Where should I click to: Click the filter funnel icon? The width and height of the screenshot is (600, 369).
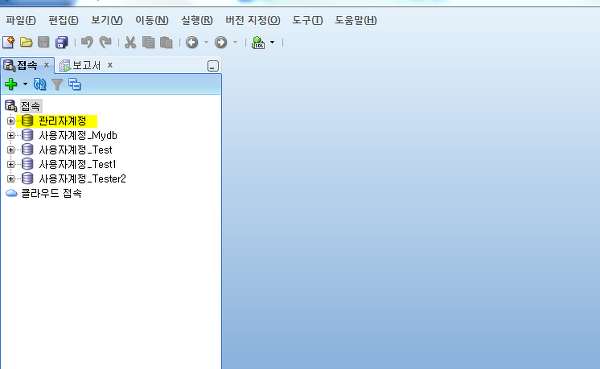coord(57,84)
